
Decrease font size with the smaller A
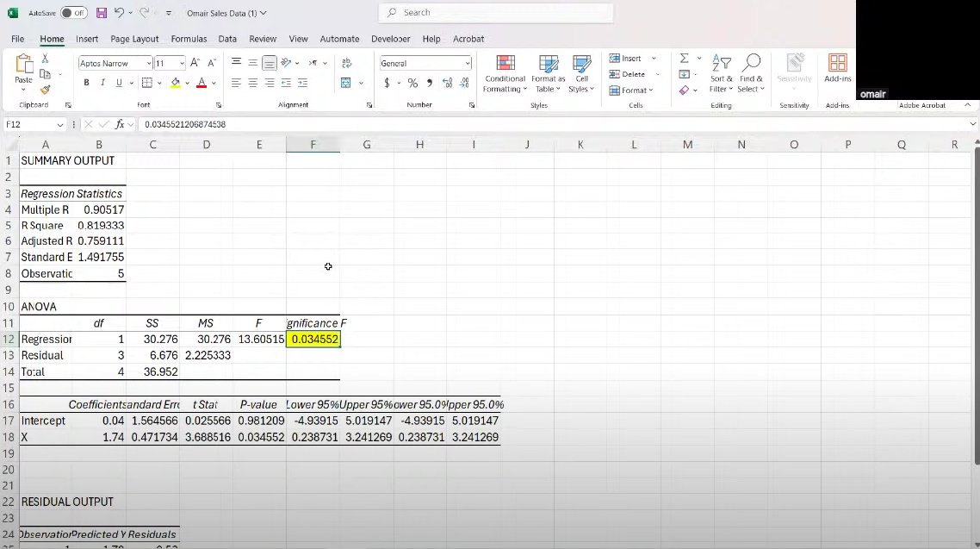coord(212,63)
